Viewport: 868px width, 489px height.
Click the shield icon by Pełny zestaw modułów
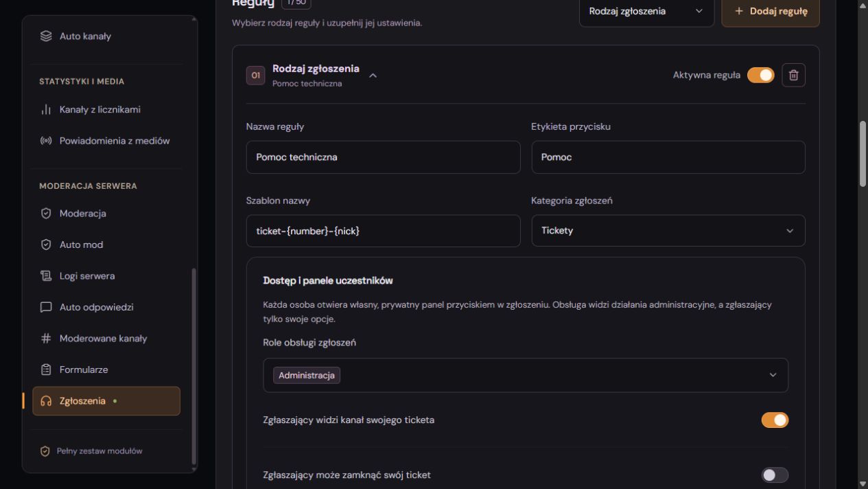46,451
